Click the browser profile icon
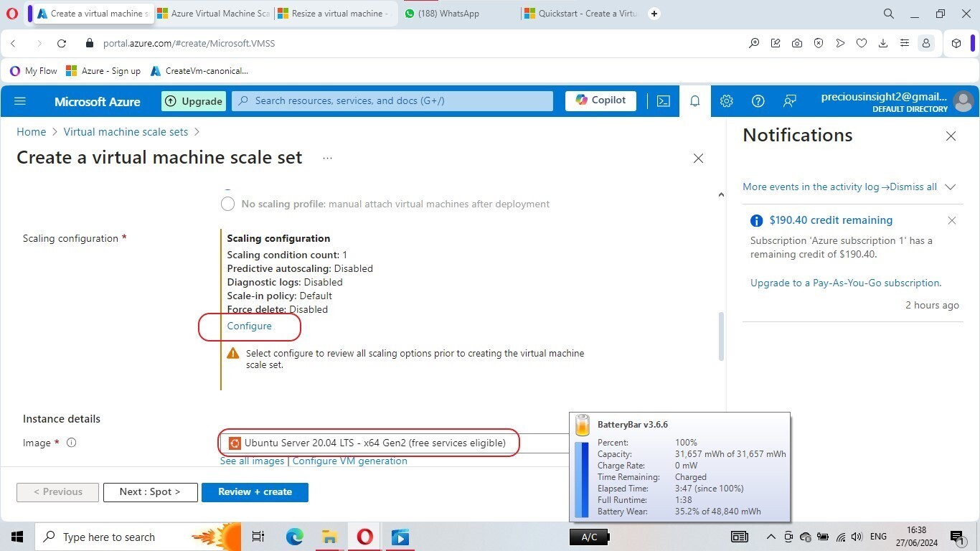Screen dimensions: 980x551 (x=926, y=43)
